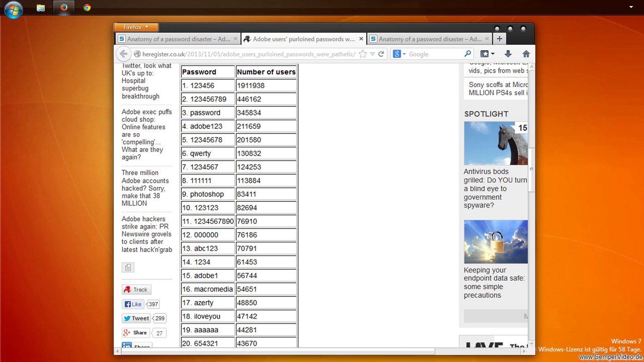Bookmark this page with the star icon
This screenshot has width=644, height=362.
pos(362,54)
